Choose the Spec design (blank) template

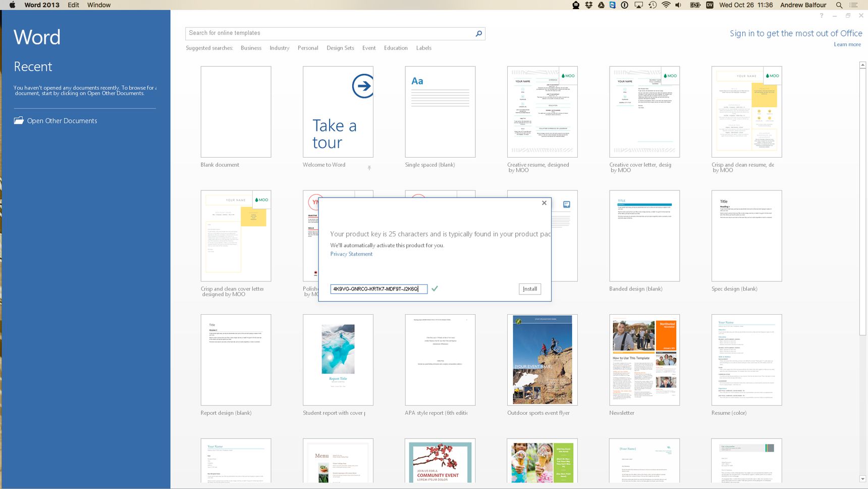(x=747, y=236)
